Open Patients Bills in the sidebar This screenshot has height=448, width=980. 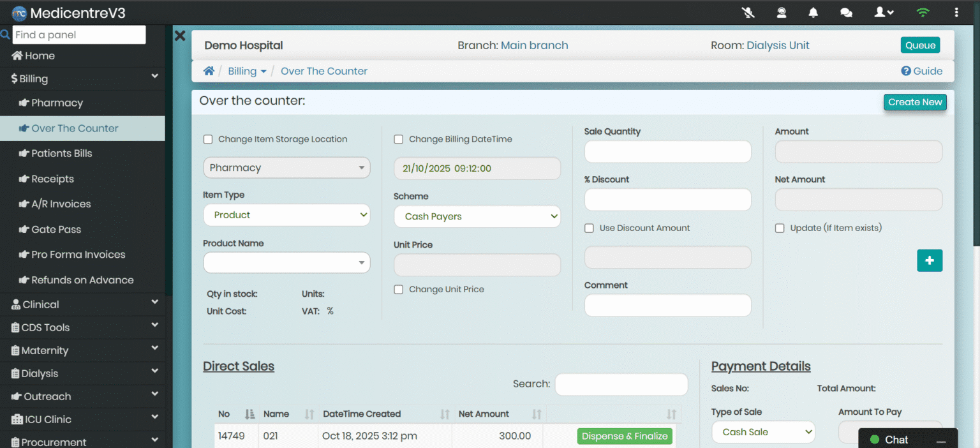(62, 153)
